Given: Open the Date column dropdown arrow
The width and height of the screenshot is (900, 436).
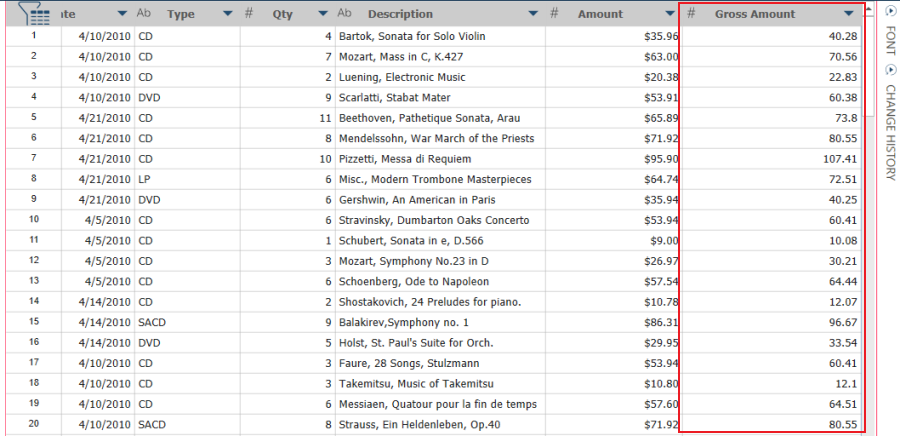Looking at the screenshot, I should (122, 14).
